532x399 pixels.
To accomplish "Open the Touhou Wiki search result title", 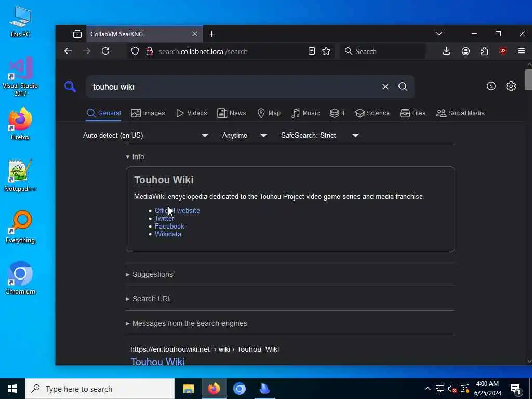I will 157,362.
